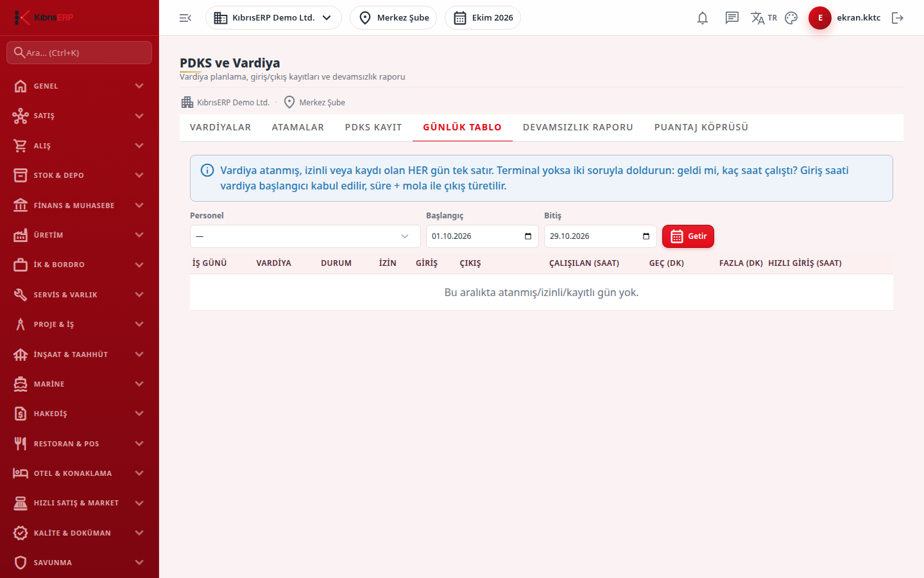Screen dimensions: 924x578
Task: Expand the OTEL & KONAKLAMA chevron
Action: coord(139,473)
